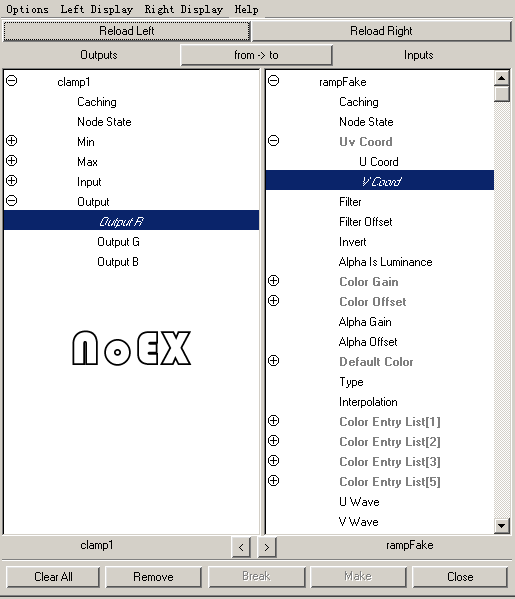The image size is (515, 599).
Task: Open the Help menu
Action: point(247,9)
